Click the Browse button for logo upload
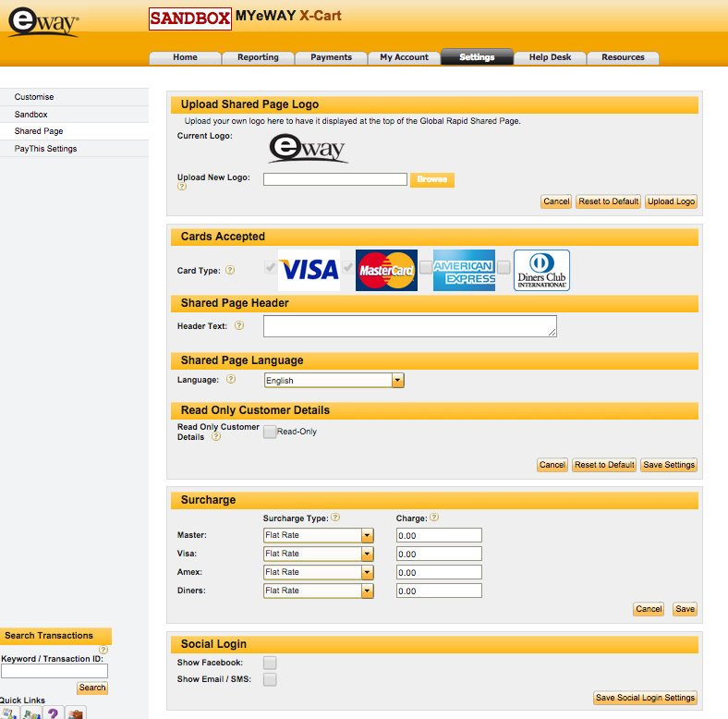Screen dimensions: 728x719 (432, 179)
